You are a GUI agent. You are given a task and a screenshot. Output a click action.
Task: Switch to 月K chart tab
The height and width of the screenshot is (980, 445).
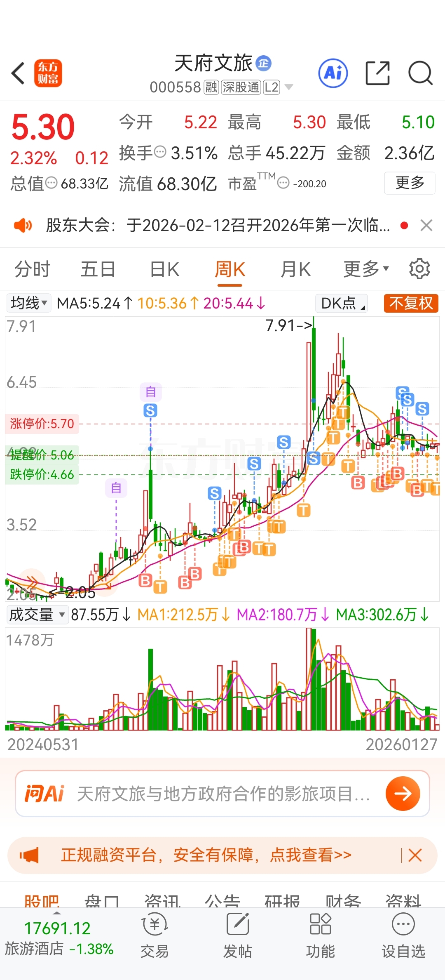click(x=295, y=269)
